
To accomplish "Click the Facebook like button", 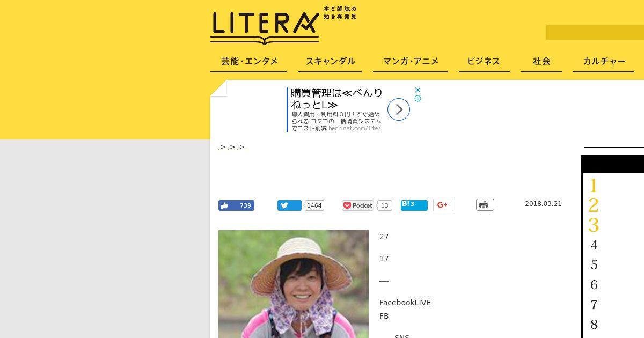I will 236,205.
